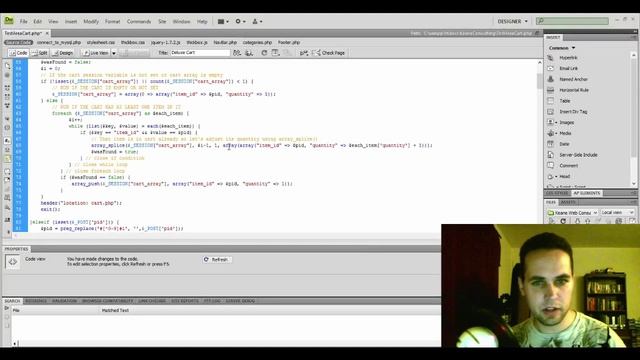Open the Commands menu

[x=139, y=21]
